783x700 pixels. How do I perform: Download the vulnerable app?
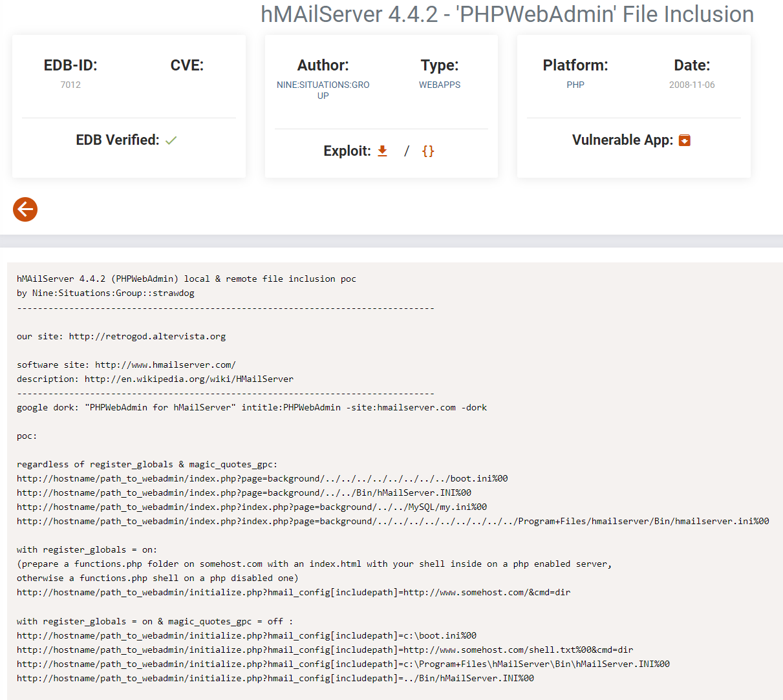[x=685, y=140]
